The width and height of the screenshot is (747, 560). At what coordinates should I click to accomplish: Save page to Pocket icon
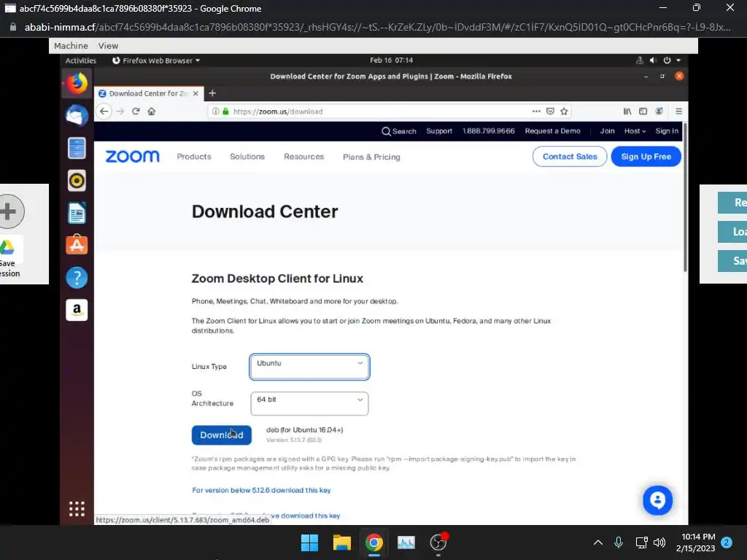pos(550,112)
